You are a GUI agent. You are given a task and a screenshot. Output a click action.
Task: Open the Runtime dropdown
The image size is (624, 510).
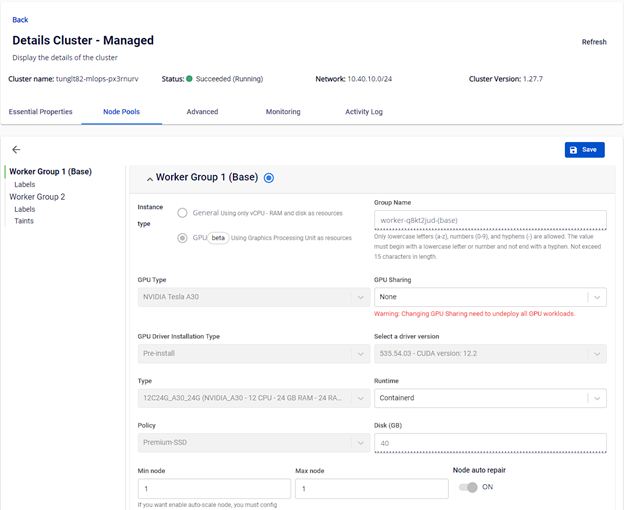490,398
